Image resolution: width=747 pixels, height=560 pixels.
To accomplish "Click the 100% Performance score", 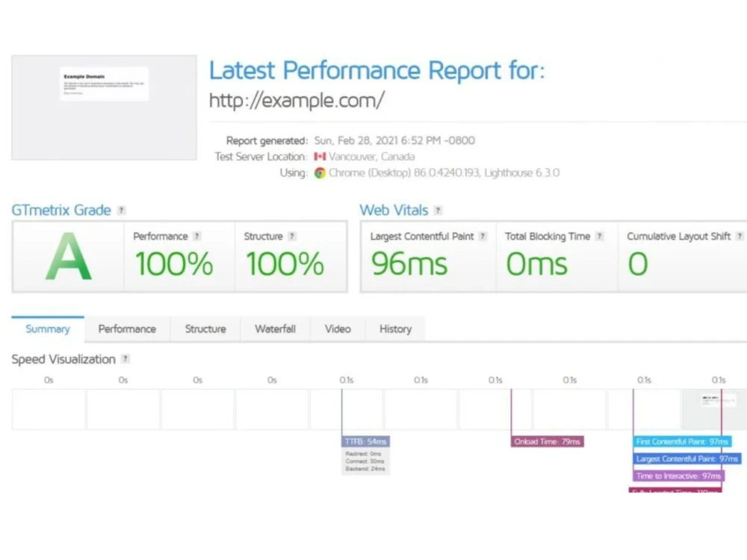I will coord(174,264).
